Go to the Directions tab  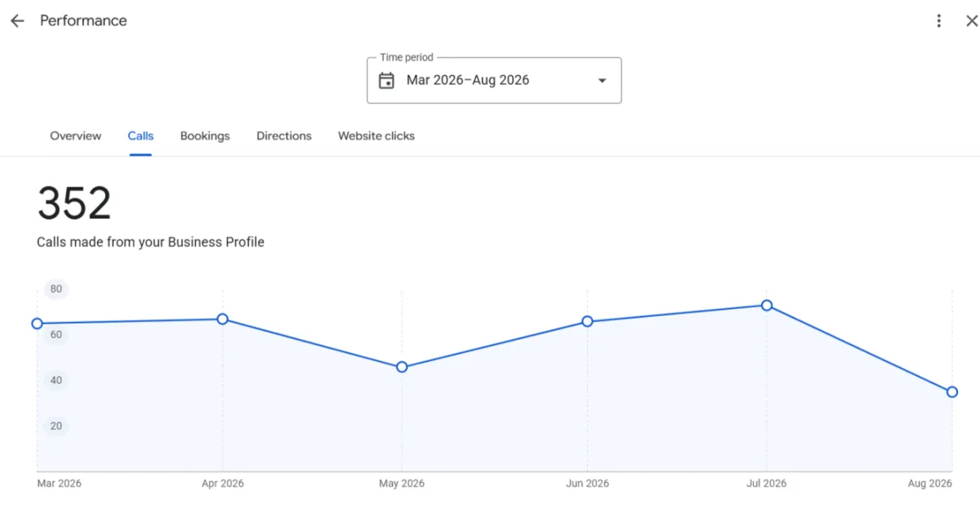(x=284, y=136)
